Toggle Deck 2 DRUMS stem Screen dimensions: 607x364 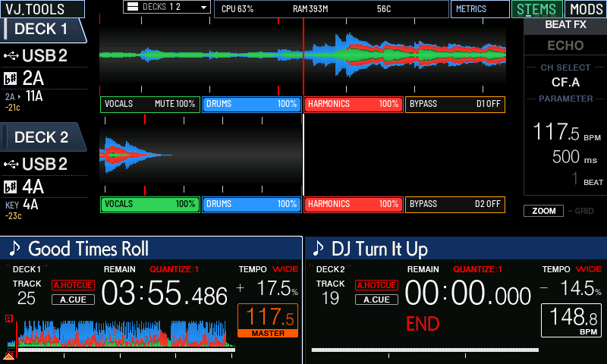pos(252,205)
